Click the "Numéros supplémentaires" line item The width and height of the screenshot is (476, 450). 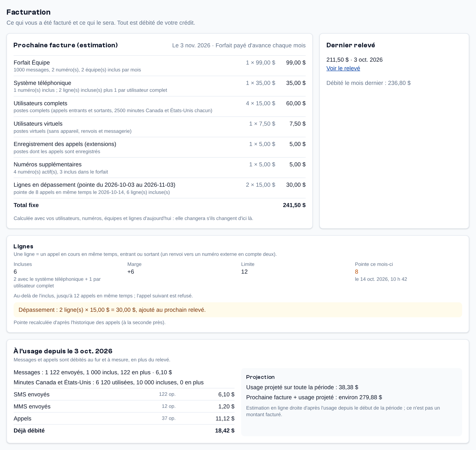160,167
